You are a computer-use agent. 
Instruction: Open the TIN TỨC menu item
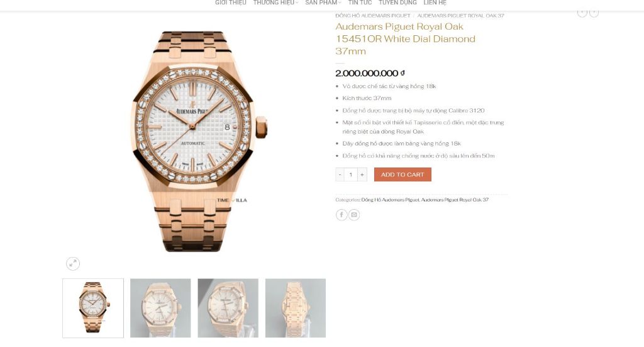360,3
